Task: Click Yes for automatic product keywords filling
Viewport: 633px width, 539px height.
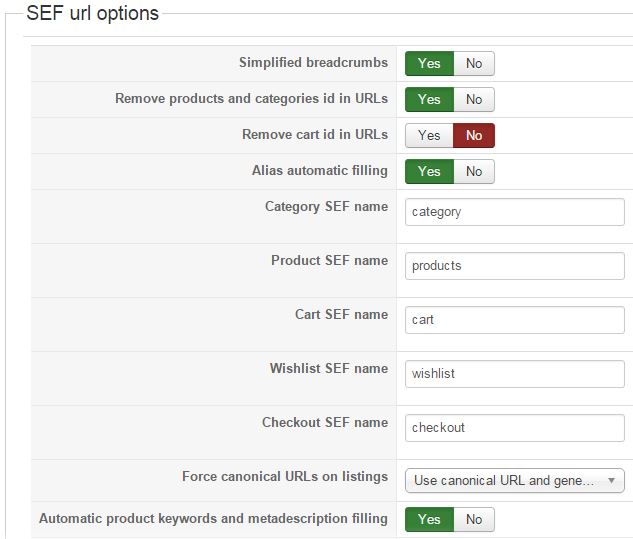Action: (429, 520)
